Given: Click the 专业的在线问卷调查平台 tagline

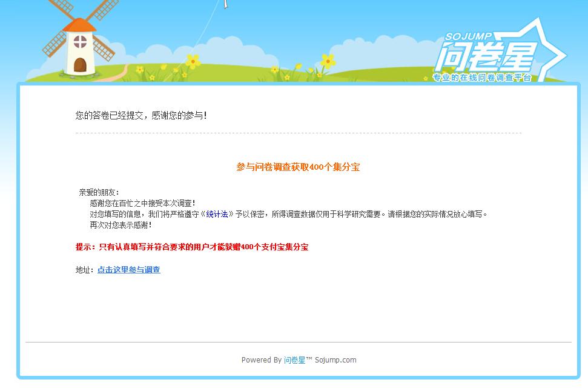Looking at the screenshot, I should (x=482, y=78).
